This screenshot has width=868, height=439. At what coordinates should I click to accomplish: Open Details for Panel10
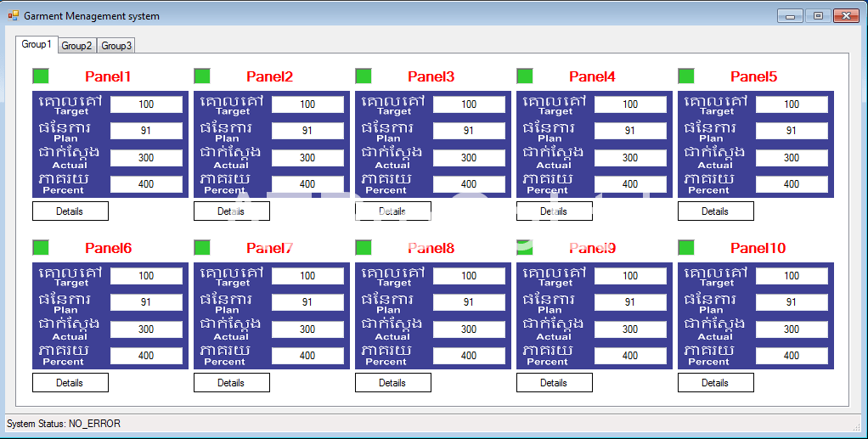point(716,383)
